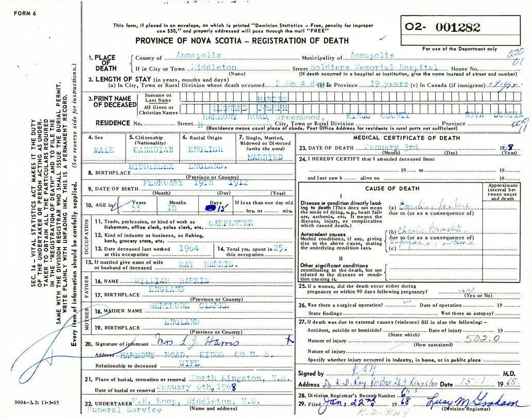Select the Soldiers Memorial Hospital street entry
Screen dimensions: 532x418
point(374,67)
